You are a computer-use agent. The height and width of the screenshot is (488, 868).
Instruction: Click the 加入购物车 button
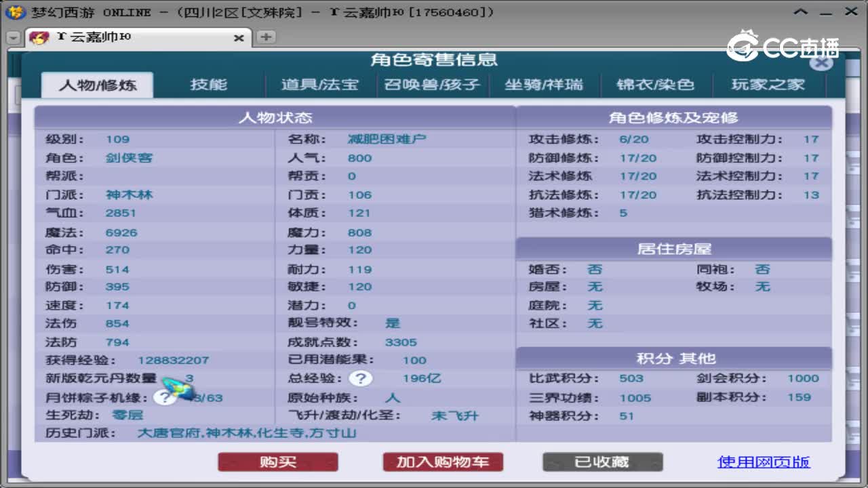tap(443, 462)
